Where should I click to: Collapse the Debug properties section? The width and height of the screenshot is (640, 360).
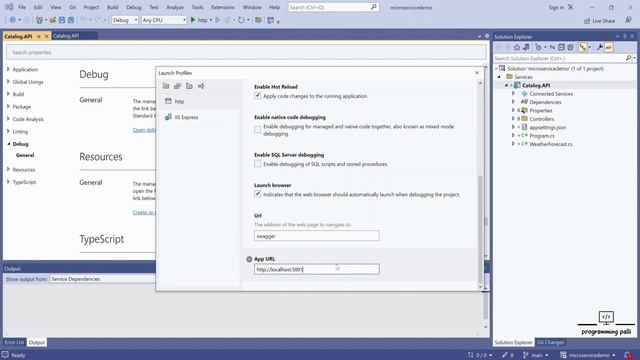(x=8, y=144)
